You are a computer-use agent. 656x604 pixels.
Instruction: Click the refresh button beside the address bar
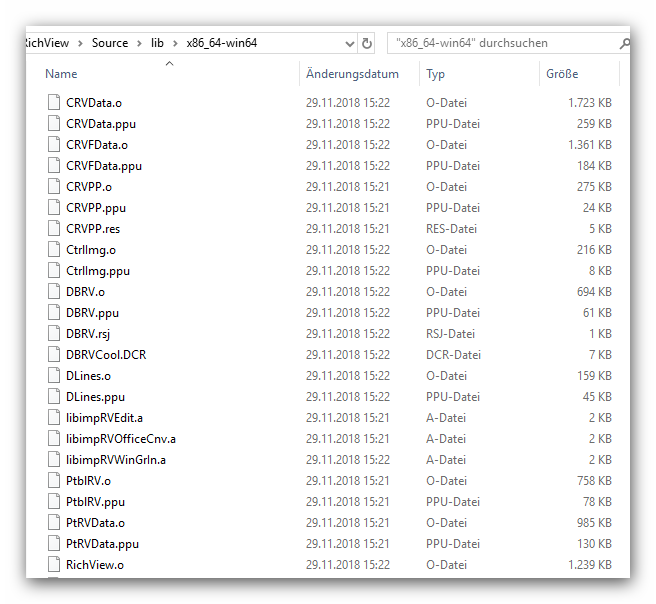tap(366, 43)
